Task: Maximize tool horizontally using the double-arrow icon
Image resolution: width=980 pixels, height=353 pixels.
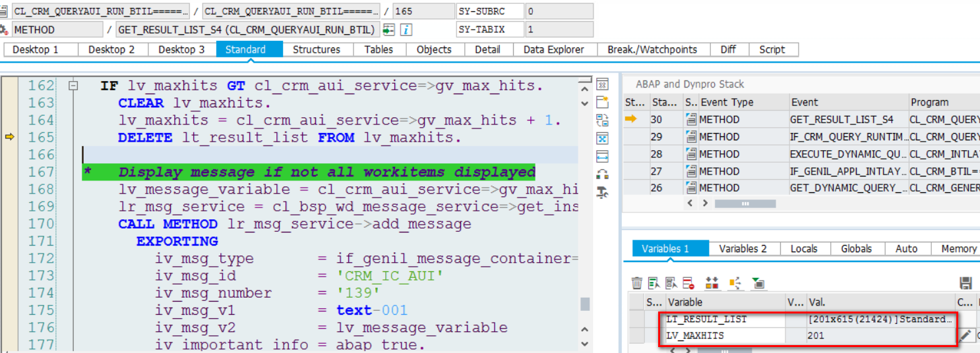Action: [x=601, y=156]
